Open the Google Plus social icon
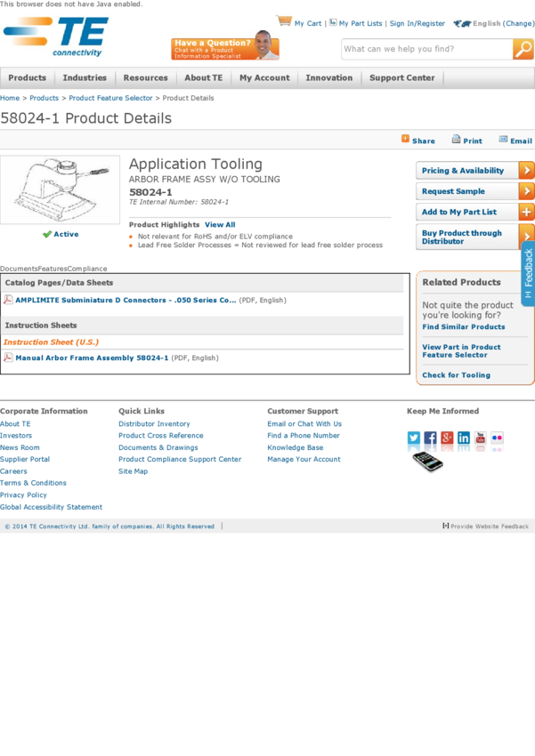Image resolution: width=535 pixels, height=756 pixels. (447, 438)
